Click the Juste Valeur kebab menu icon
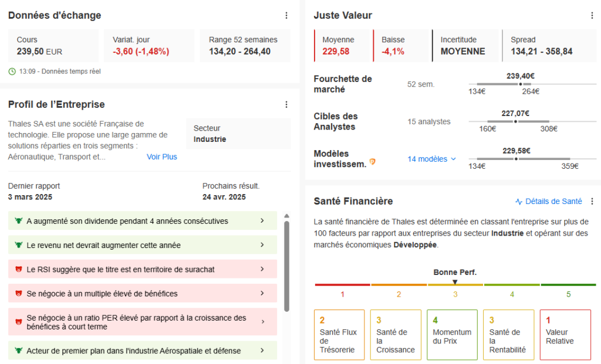Viewport: 601px width, 364px height. tap(592, 16)
